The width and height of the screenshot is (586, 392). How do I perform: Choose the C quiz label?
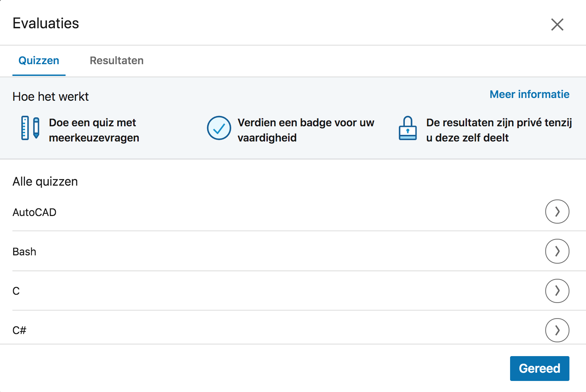point(16,291)
